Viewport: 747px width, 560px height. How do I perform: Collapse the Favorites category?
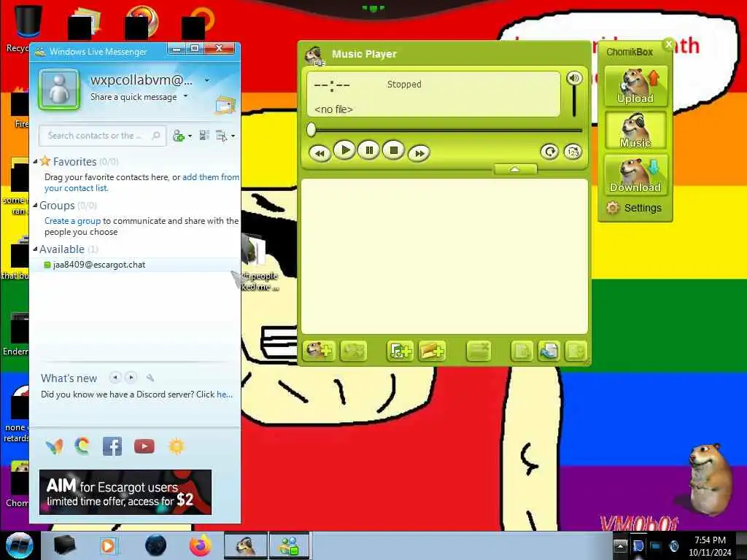coord(35,161)
